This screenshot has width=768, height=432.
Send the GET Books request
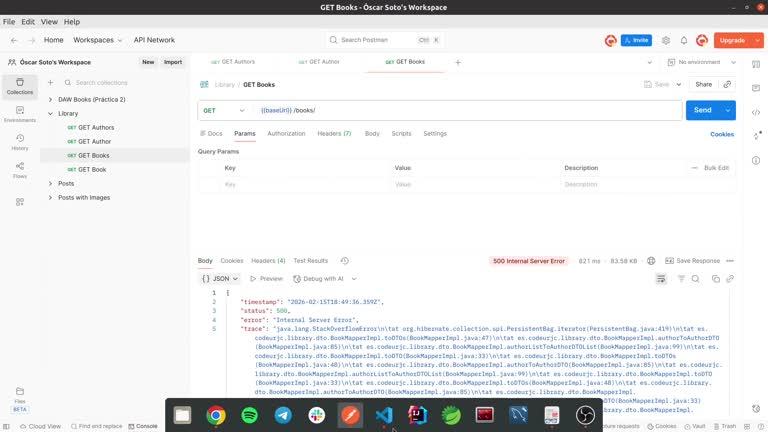click(x=703, y=110)
